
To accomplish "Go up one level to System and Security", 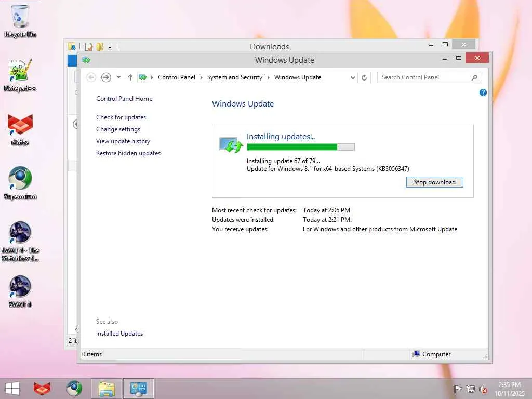I will pos(130,77).
